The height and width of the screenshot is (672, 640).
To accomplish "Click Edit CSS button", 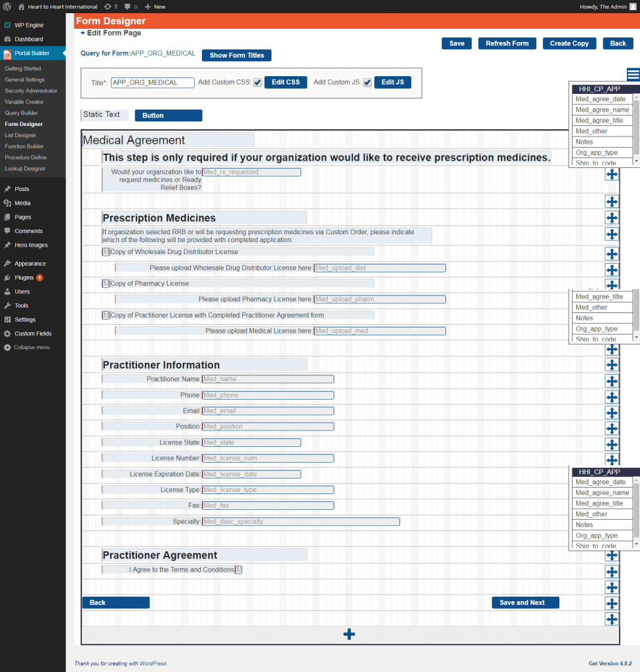I will 286,82.
